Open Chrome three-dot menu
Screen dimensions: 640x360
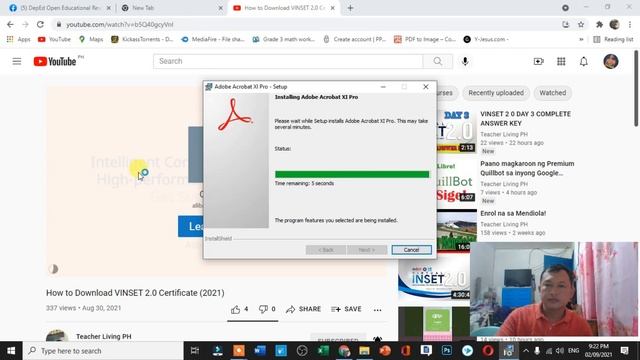[x=630, y=24]
